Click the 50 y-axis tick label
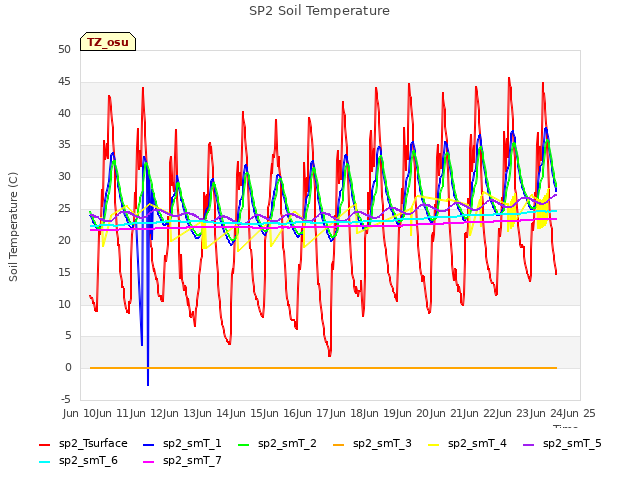 pos(64,50)
